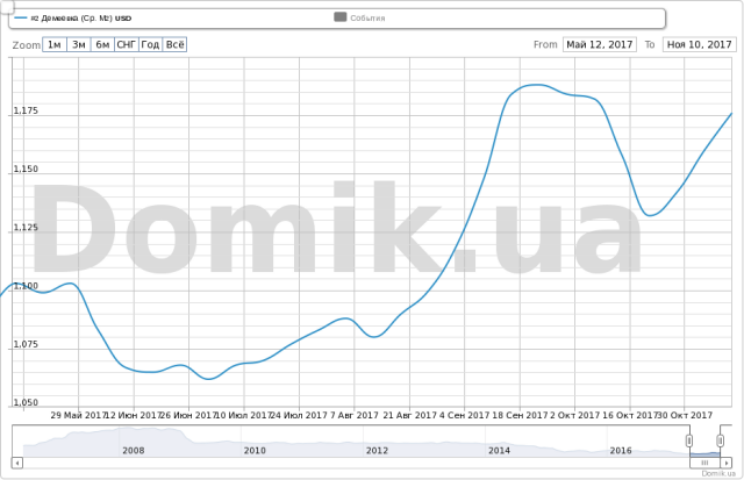This screenshot has height=480, width=744.
Task: Grab the left navigator range handle
Action: click(x=689, y=441)
